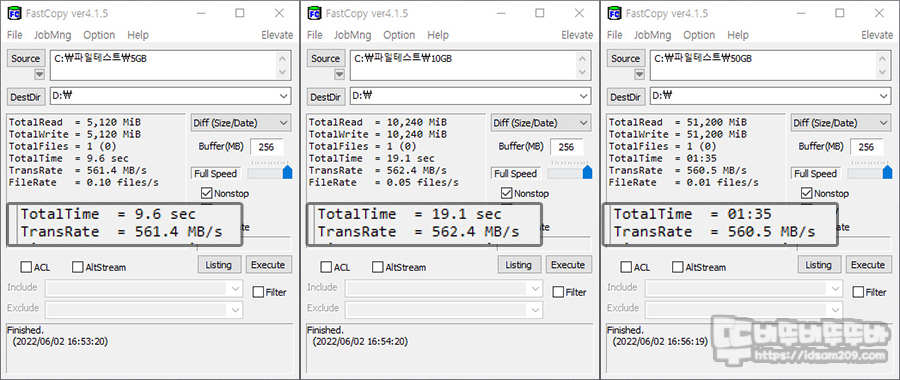This screenshot has height=380, width=900.
Task: Click Buffer(MB) 256 field in 5GB window
Action: coord(266,147)
